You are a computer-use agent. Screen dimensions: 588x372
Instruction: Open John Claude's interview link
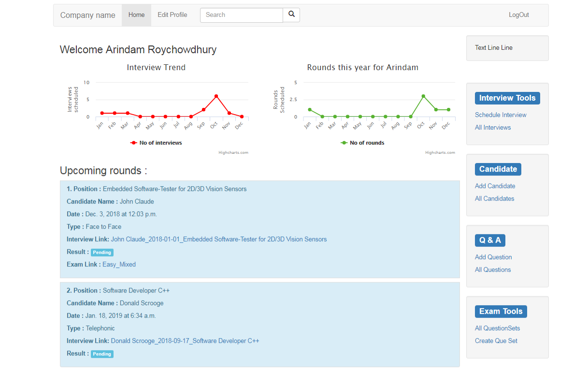coord(219,239)
